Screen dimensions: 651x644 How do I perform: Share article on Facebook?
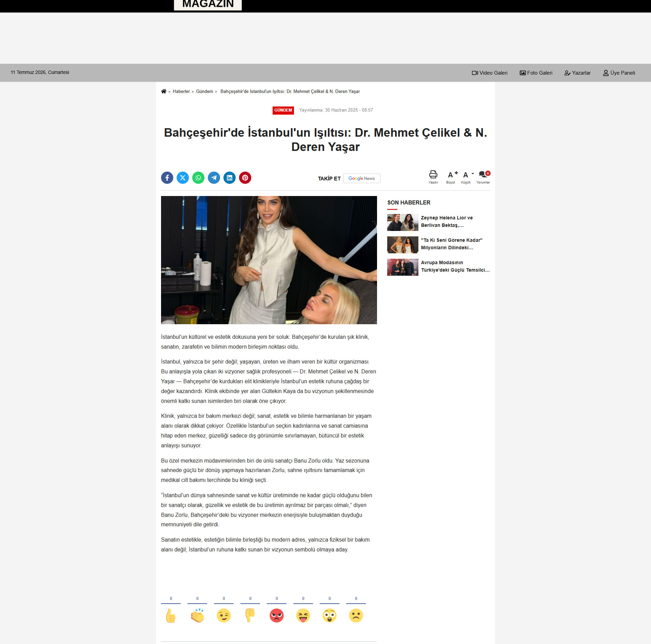pos(167,178)
